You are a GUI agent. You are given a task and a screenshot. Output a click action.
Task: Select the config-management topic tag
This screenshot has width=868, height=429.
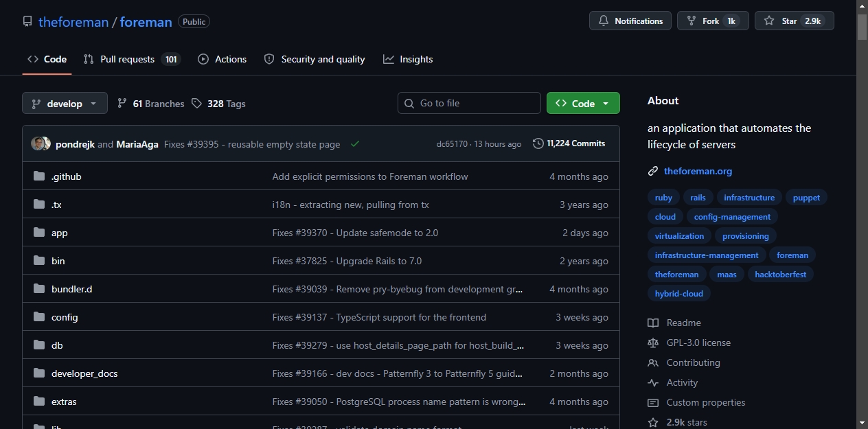pyautogui.click(x=732, y=217)
